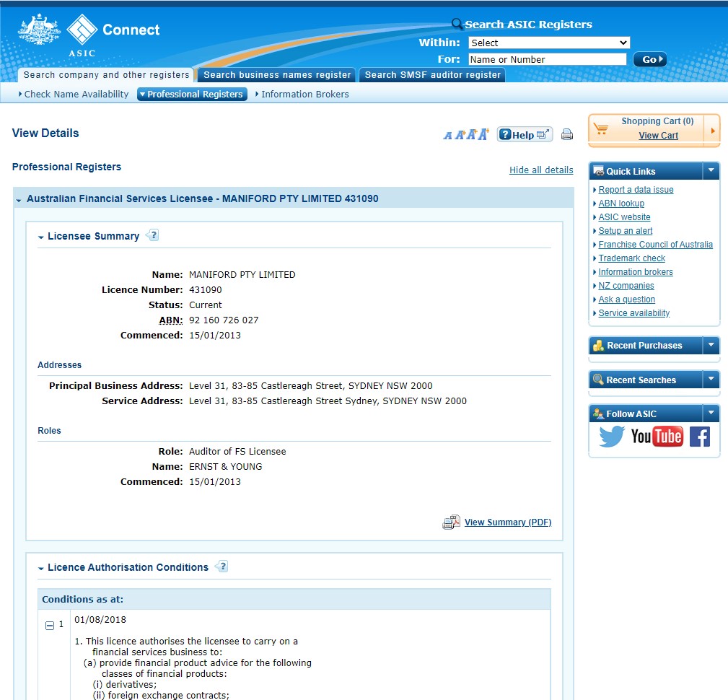728x700 pixels.
Task: Open ASIC YouTube channel icon
Action: 657,437
